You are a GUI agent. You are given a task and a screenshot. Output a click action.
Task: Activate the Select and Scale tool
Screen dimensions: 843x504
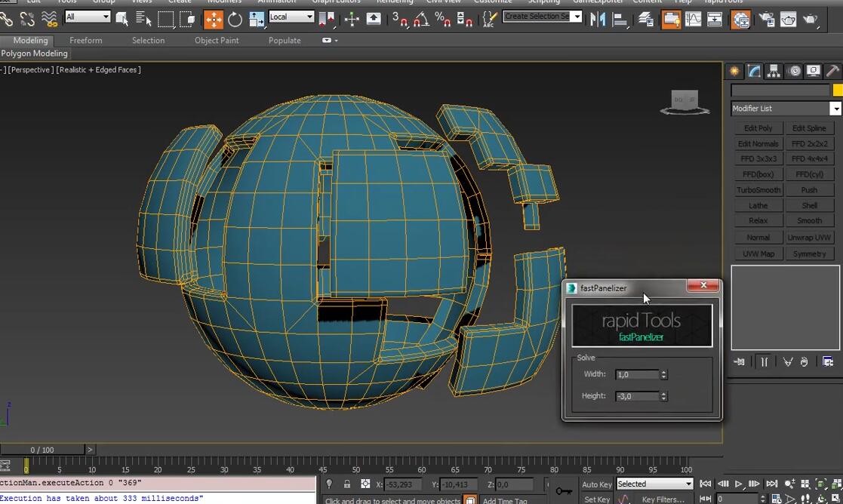pyautogui.click(x=257, y=20)
